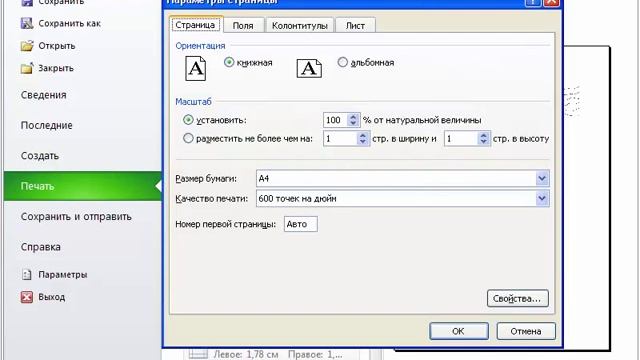The height and width of the screenshot is (360, 640).
Task: Click the Свойства... button
Action: pyautogui.click(x=518, y=298)
